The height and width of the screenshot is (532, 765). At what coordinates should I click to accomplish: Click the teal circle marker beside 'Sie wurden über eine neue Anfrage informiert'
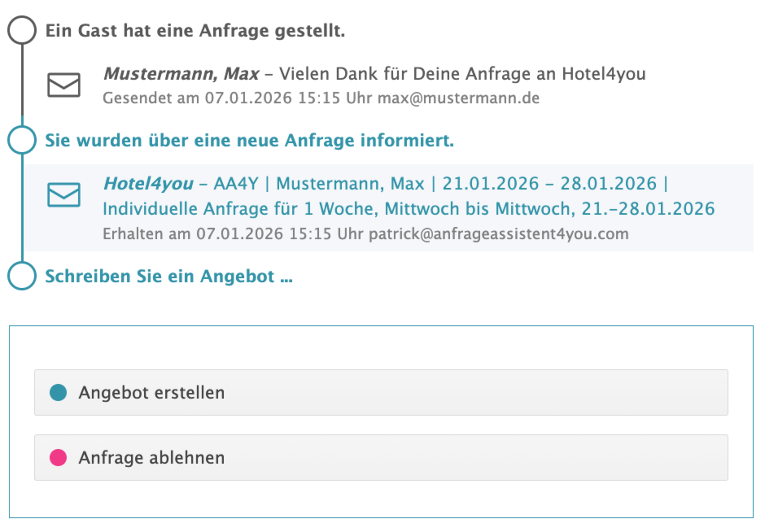point(22,140)
